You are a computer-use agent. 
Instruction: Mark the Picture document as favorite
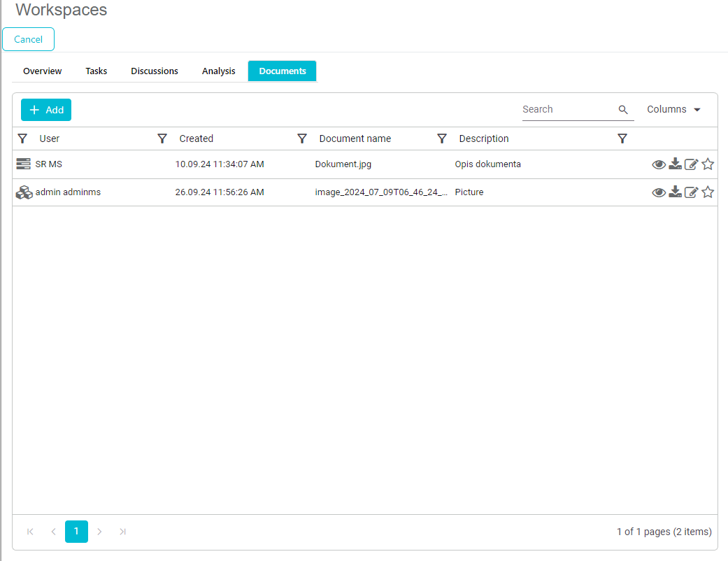708,192
